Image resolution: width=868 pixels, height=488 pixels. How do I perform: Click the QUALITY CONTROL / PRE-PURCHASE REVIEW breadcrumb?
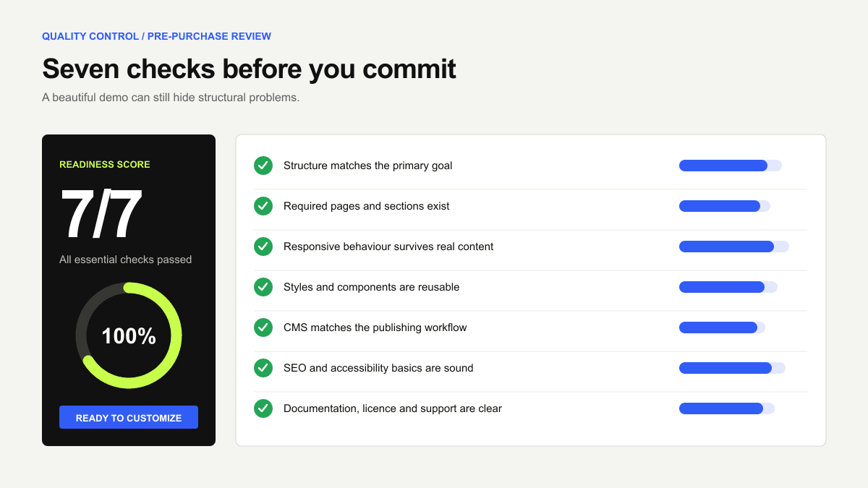coord(157,36)
